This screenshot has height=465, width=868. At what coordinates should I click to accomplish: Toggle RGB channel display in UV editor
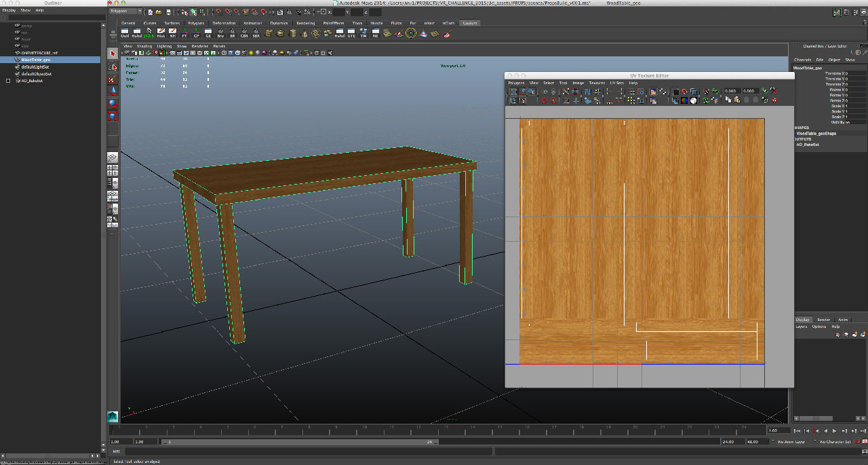[x=684, y=100]
